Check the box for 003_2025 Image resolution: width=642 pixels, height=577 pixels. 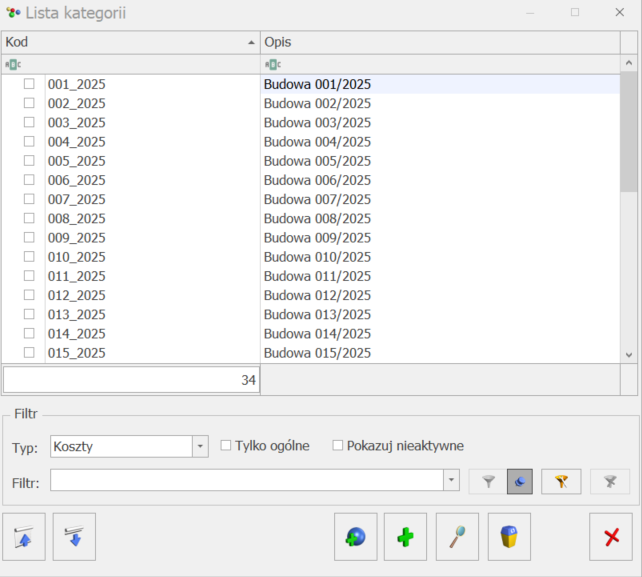[x=29, y=122]
